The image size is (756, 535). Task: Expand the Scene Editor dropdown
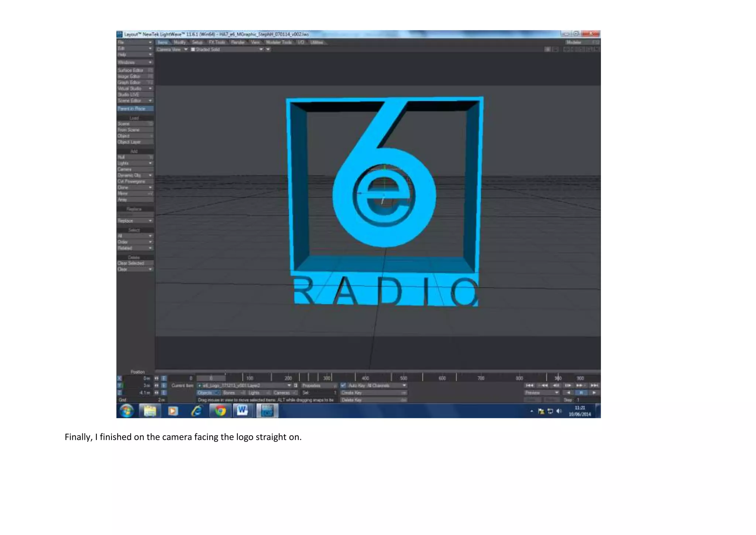135,101
